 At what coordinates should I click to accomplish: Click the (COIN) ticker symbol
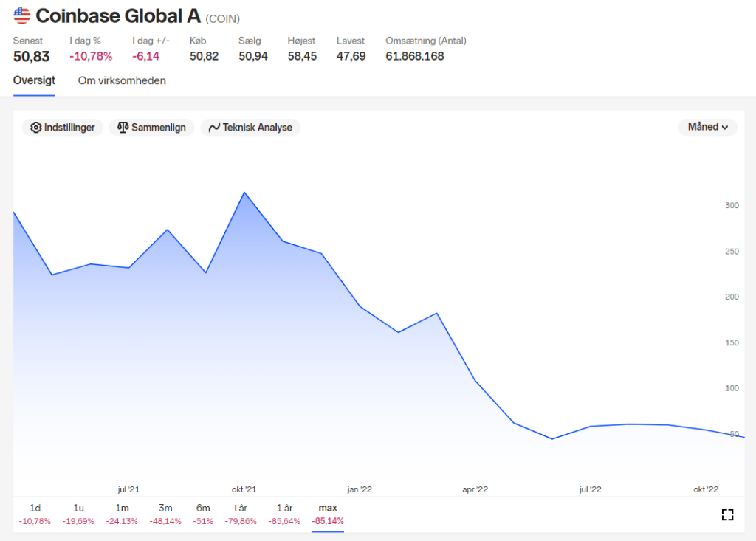223,18
